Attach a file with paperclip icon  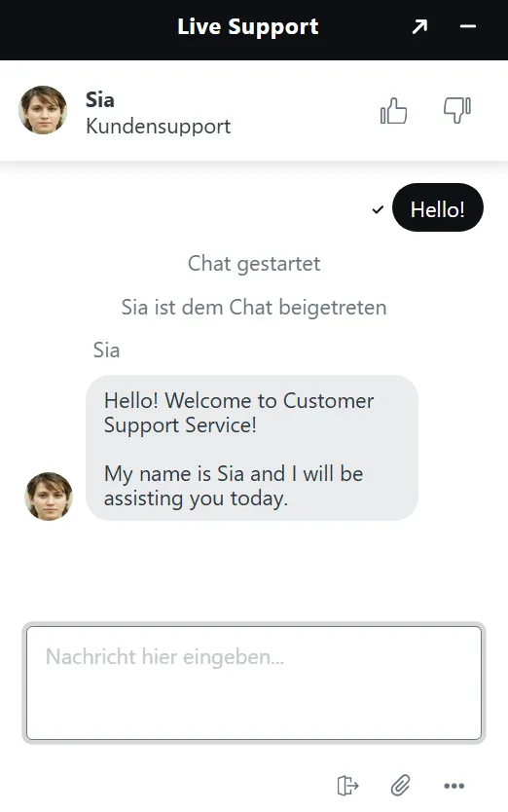point(400,785)
